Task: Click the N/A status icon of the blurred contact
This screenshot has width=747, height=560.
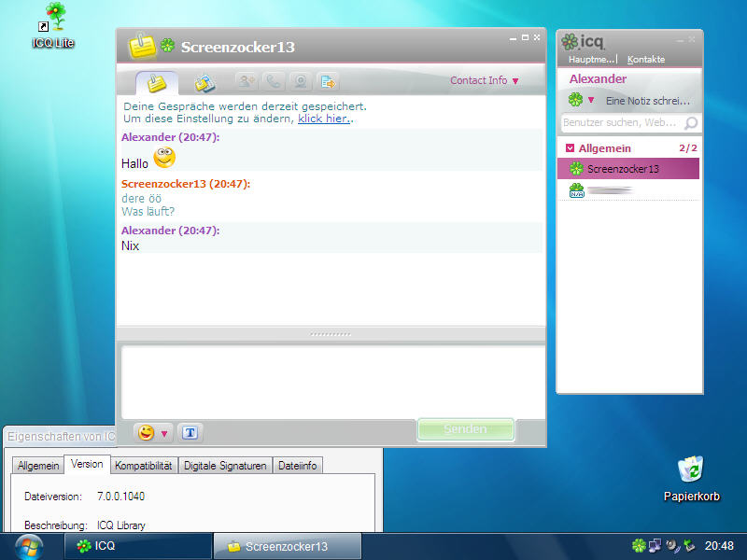Action: point(576,190)
